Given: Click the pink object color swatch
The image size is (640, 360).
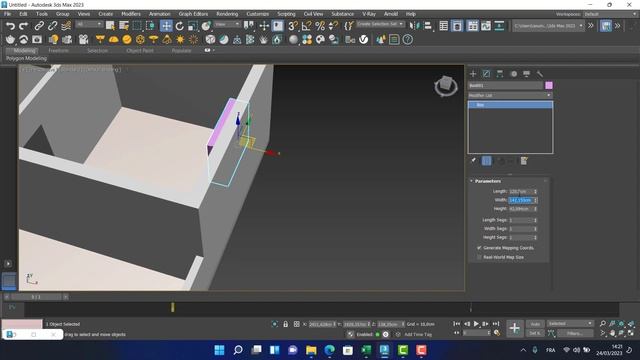Looking at the screenshot, I should (x=549, y=85).
